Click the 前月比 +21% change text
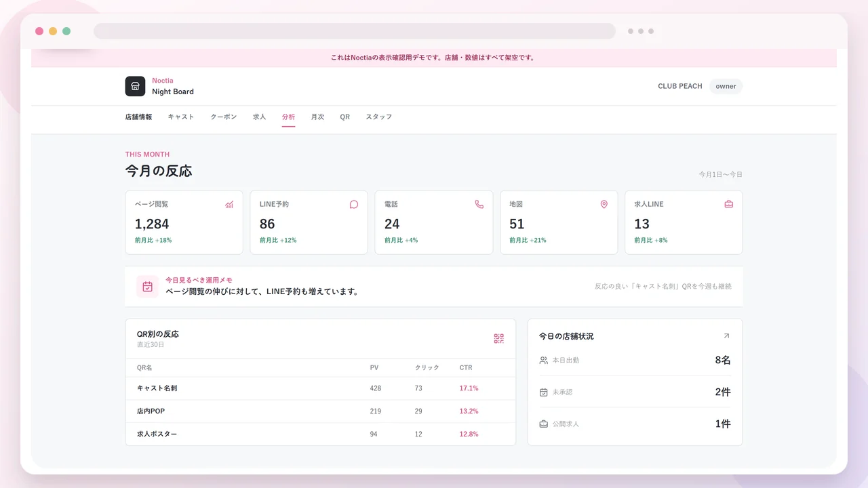Screen dimensions: 868x488 [528, 241]
